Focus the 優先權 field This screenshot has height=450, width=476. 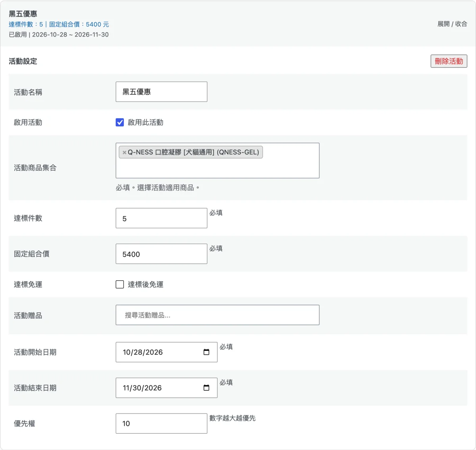click(161, 423)
